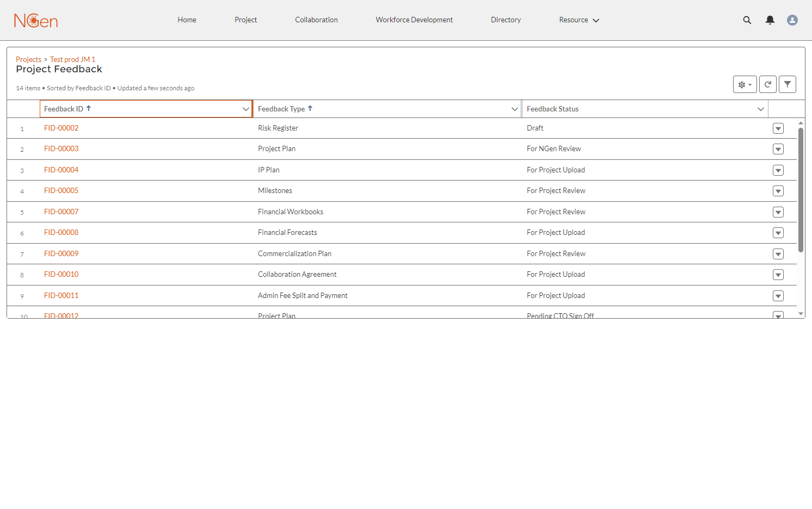Expand Feedback ID column menu chevron
The width and height of the screenshot is (812, 509).
coord(245,109)
